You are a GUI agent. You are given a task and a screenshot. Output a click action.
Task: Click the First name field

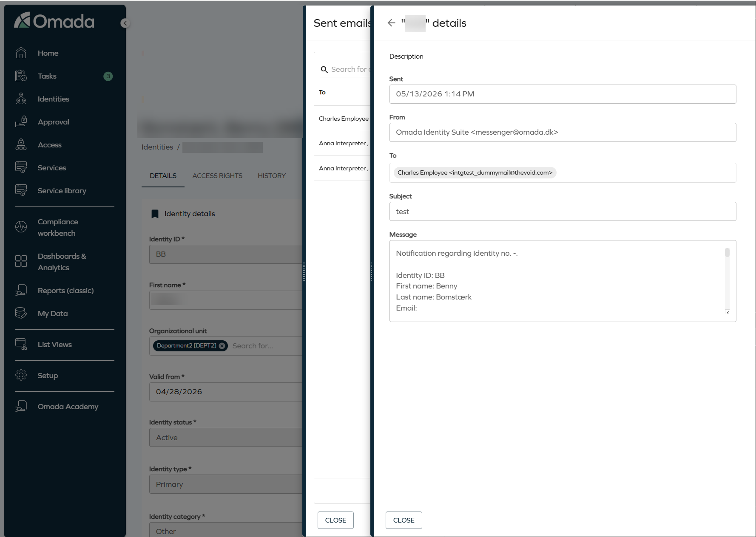coord(226,300)
